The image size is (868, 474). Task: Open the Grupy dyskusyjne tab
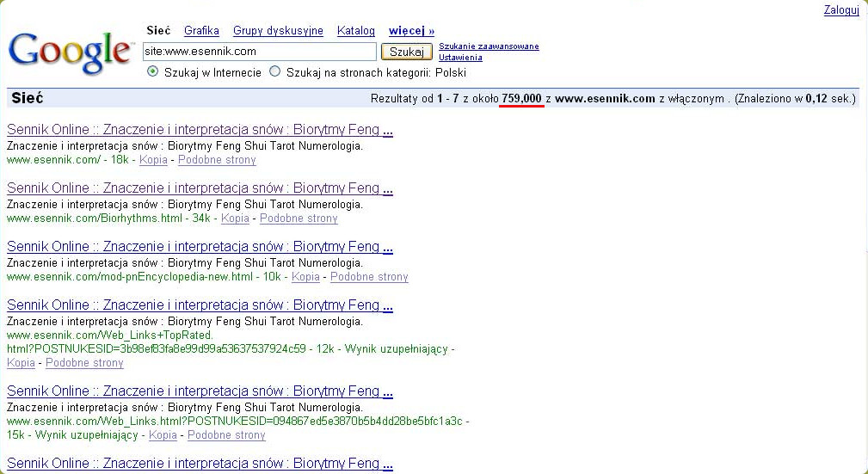[278, 31]
